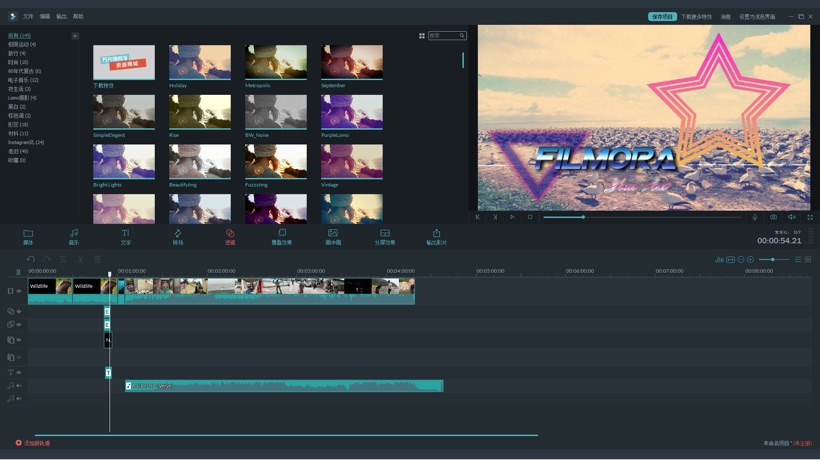Toggle visibility eye on main video track
Image resolution: width=820 pixels, height=460 pixels.
coord(19,291)
